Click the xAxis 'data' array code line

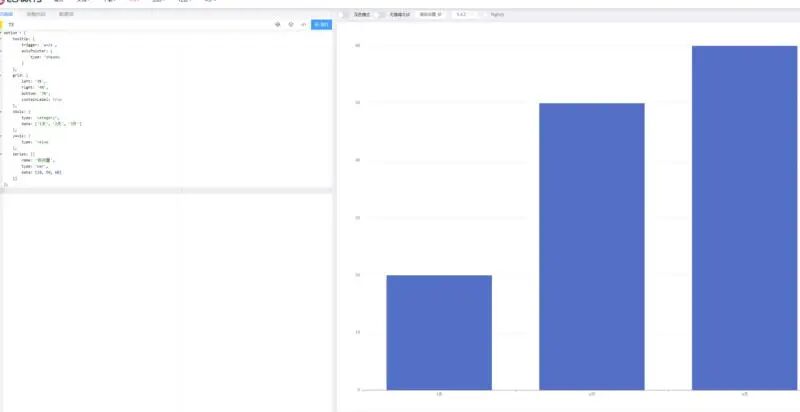52,124
